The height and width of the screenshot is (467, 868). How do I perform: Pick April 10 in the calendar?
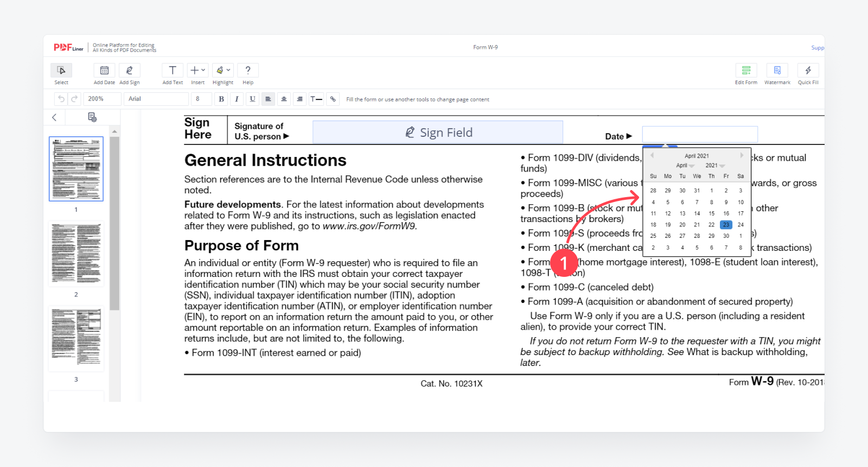[x=741, y=202]
